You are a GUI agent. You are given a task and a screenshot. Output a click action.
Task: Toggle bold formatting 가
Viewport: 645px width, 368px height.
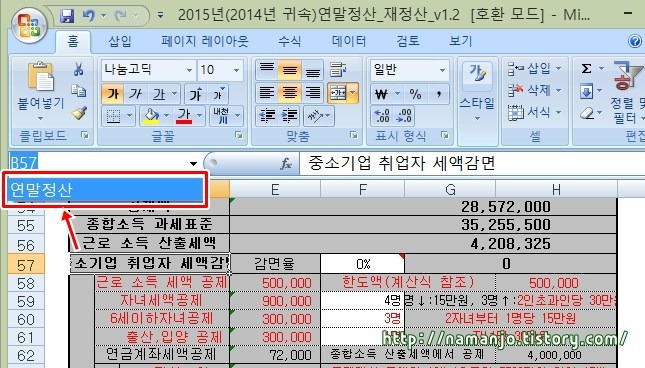(x=113, y=95)
